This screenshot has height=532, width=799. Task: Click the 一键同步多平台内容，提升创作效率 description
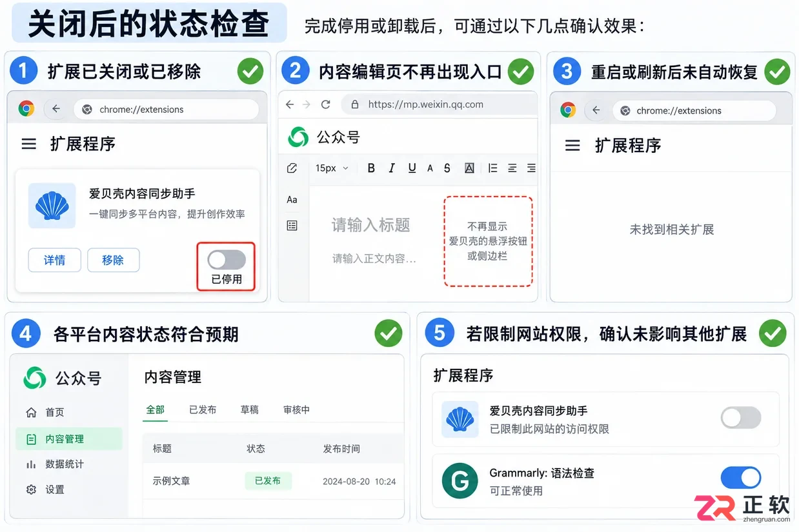[167, 214]
